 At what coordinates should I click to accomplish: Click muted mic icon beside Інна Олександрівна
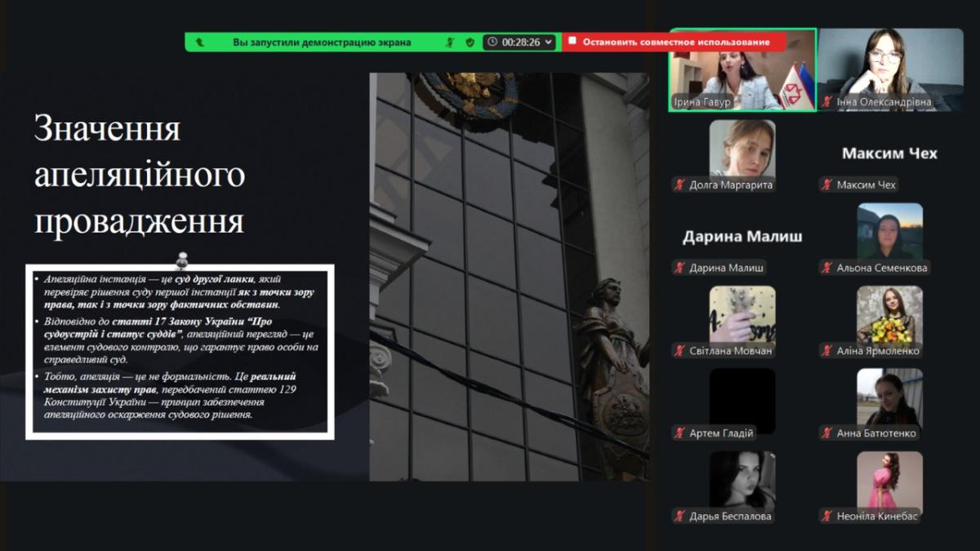click(827, 102)
